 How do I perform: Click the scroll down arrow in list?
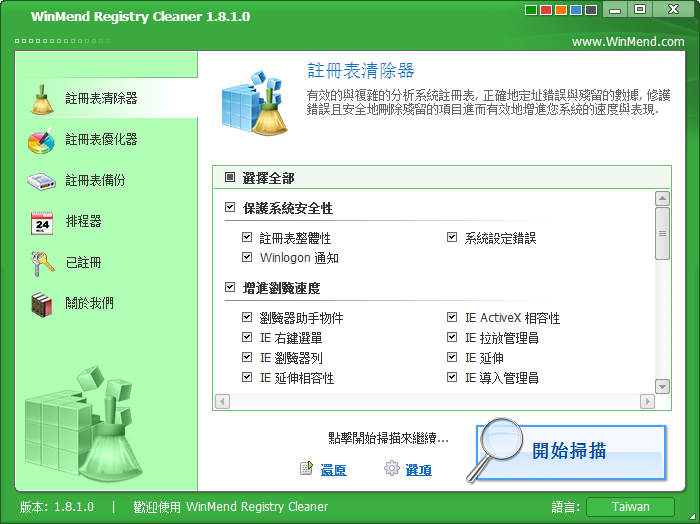pyautogui.click(x=662, y=386)
